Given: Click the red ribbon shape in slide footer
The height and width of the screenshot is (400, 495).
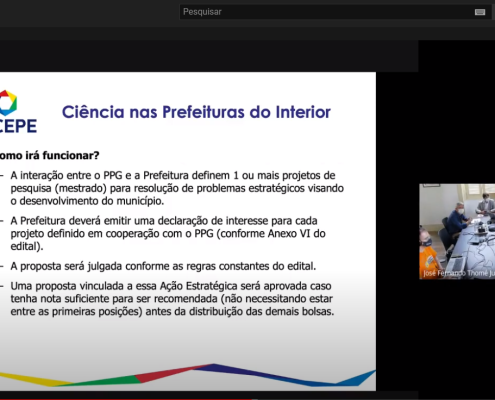Looking at the screenshot, I should [168, 373].
